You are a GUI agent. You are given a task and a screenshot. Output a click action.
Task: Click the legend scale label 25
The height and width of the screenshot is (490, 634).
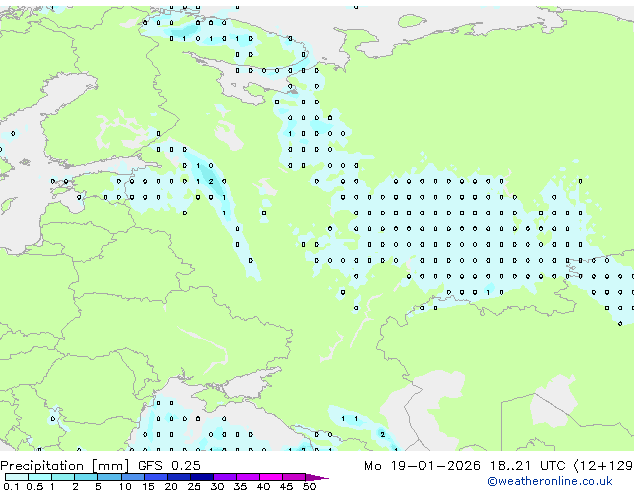tap(194, 486)
